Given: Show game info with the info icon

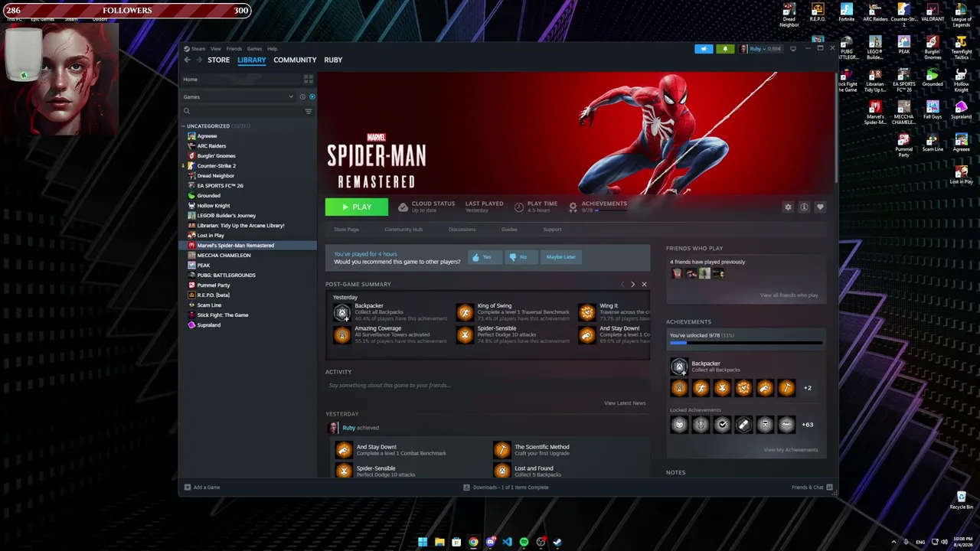Looking at the screenshot, I should coord(804,207).
